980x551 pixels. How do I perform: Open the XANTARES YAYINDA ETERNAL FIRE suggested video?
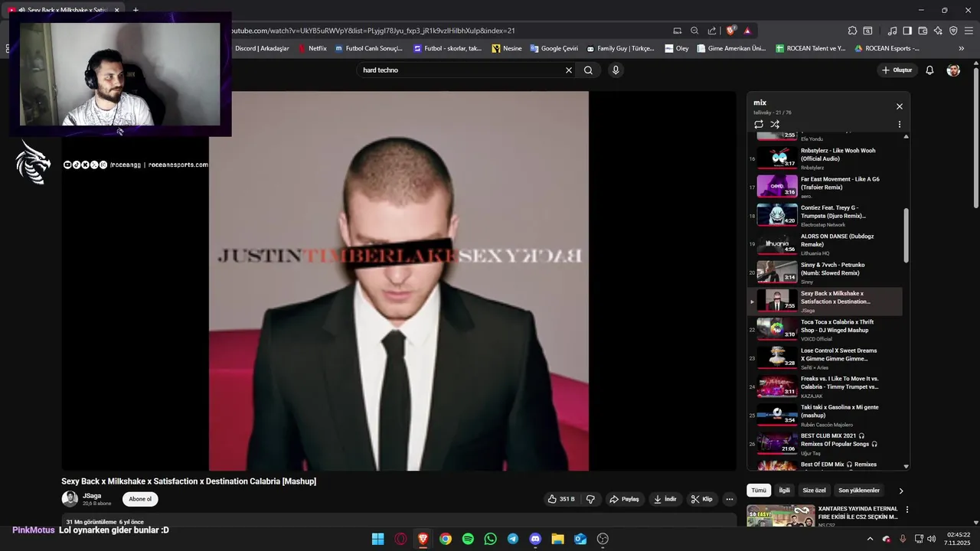(x=857, y=513)
